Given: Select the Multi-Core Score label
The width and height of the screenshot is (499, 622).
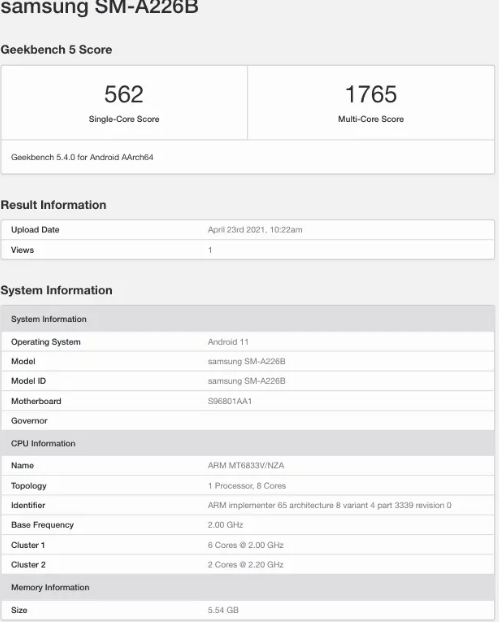Looking at the screenshot, I should click(x=370, y=119).
